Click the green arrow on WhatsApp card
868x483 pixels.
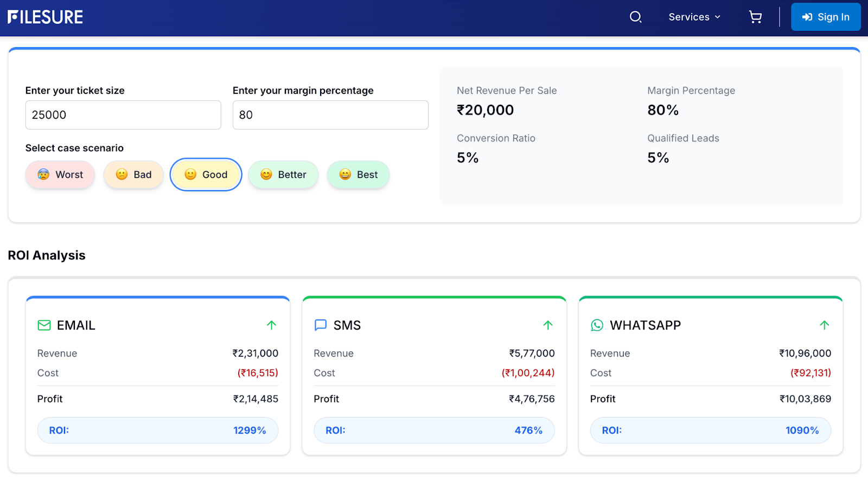coord(824,325)
